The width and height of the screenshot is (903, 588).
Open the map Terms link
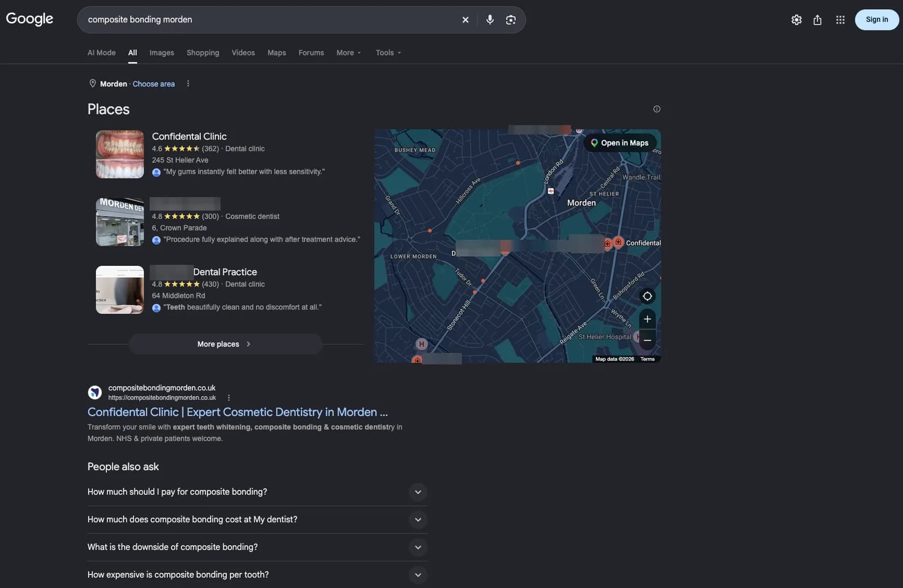(x=647, y=359)
